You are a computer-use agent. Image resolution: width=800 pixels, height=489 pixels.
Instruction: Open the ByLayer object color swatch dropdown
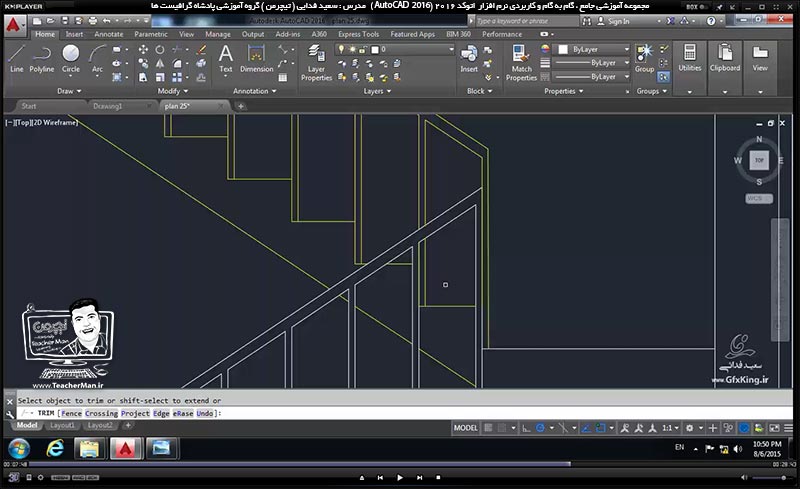pos(592,49)
